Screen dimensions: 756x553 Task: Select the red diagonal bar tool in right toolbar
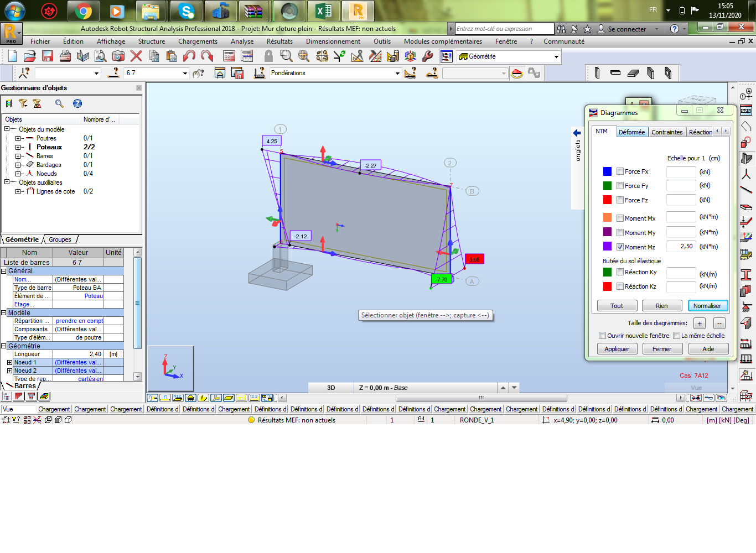[746, 190]
